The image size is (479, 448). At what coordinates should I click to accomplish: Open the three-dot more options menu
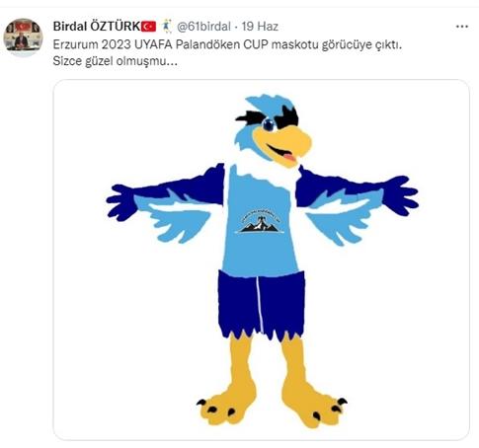[x=462, y=27]
